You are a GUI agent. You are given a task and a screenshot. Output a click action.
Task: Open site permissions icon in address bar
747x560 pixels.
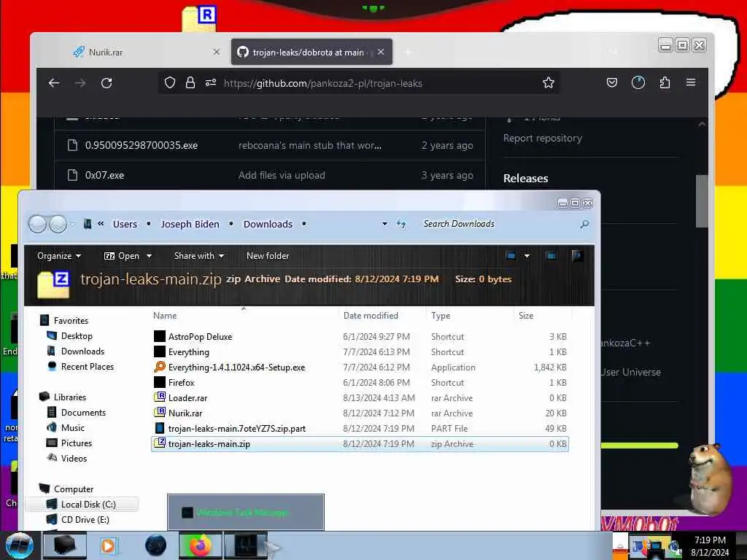(x=211, y=83)
